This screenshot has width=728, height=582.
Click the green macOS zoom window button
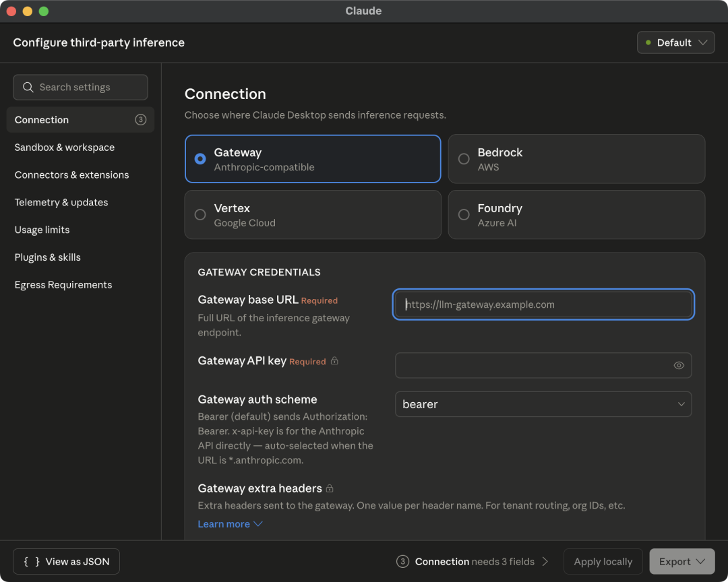coord(44,11)
